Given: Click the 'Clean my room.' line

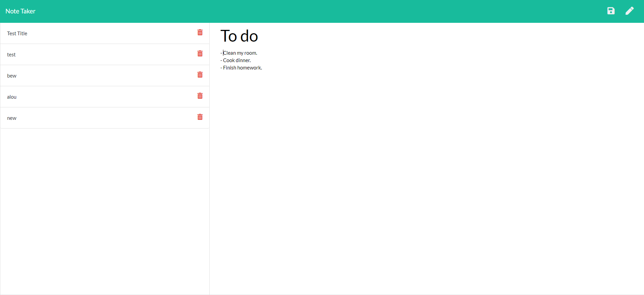Looking at the screenshot, I should tap(239, 53).
